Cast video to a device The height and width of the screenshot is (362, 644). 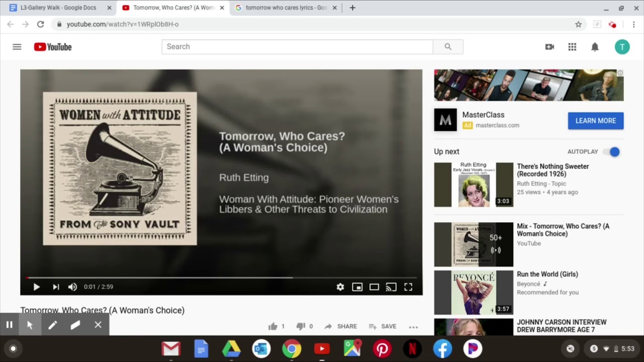click(391, 287)
